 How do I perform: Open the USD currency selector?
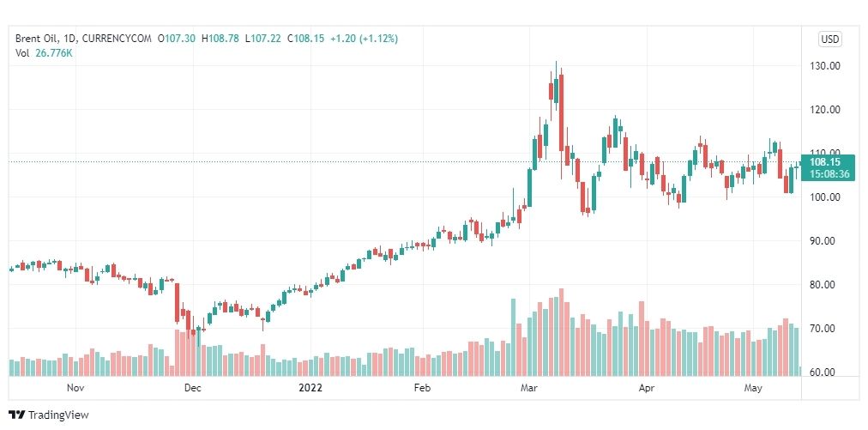click(829, 39)
